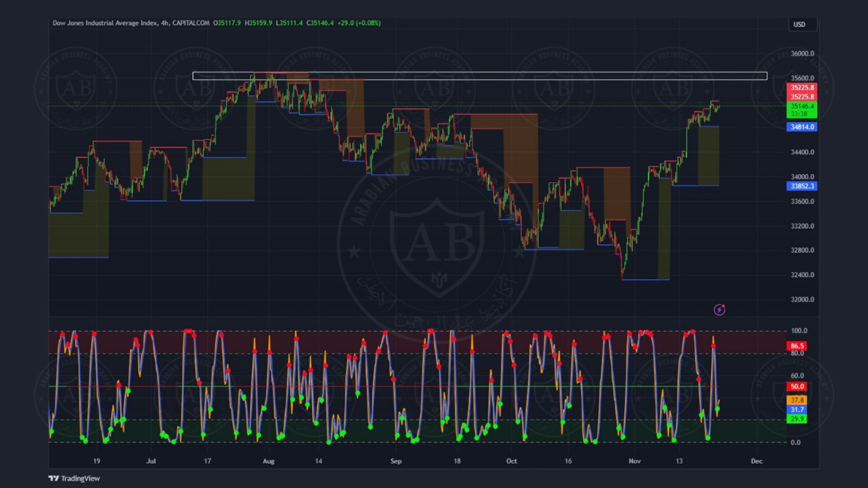Click the 14 date label on time axis

[x=318, y=461]
